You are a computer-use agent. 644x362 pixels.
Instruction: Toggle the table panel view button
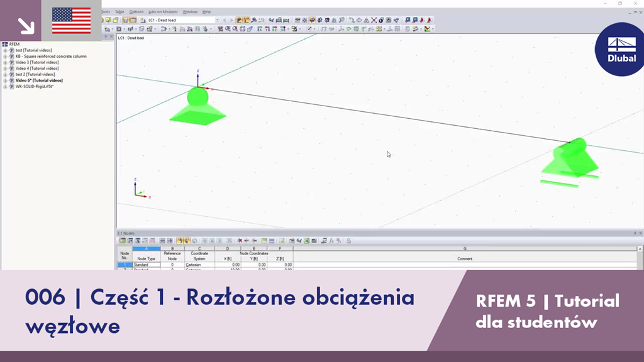coord(133,19)
